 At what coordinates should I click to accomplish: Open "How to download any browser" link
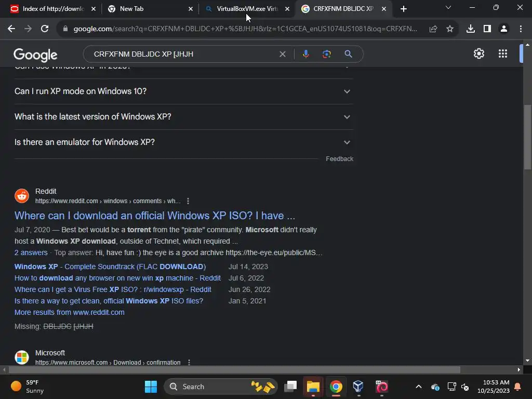click(117, 278)
